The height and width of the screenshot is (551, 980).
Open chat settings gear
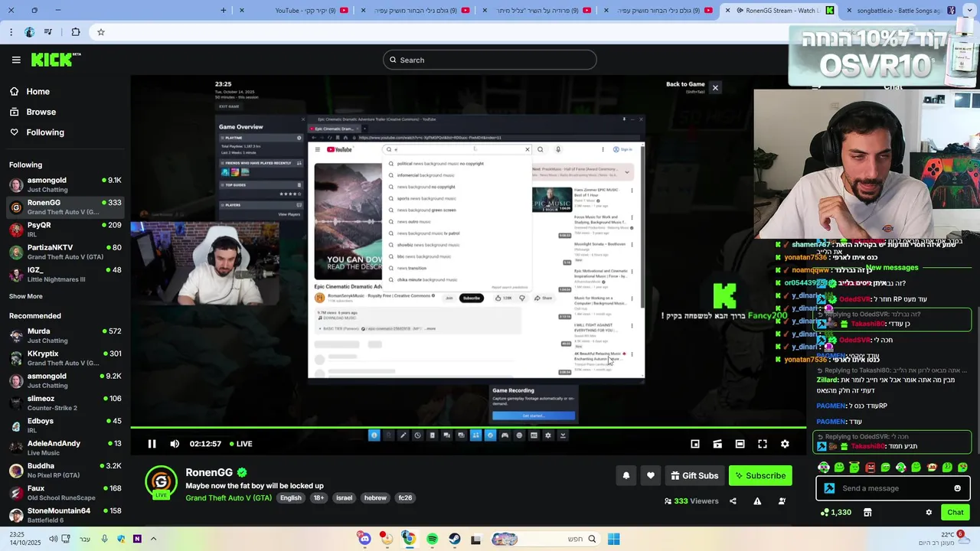[x=929, y=512]
